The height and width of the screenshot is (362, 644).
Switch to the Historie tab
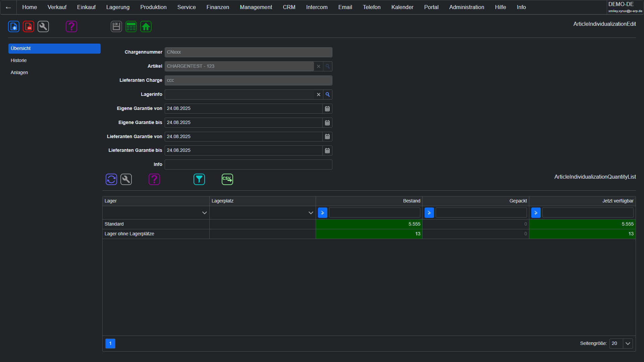[19, 60]
